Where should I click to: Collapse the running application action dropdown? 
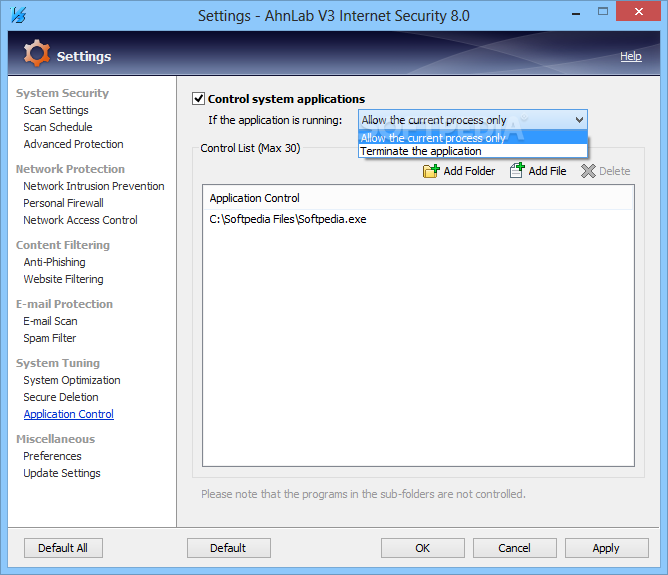[579, 120]
